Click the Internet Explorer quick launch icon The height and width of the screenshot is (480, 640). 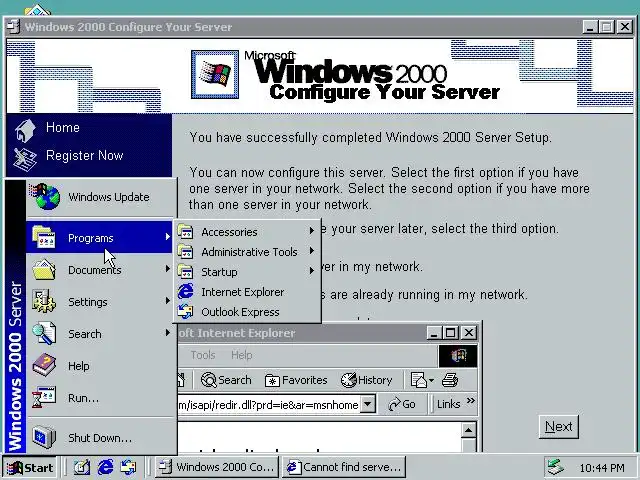point(105,467)
